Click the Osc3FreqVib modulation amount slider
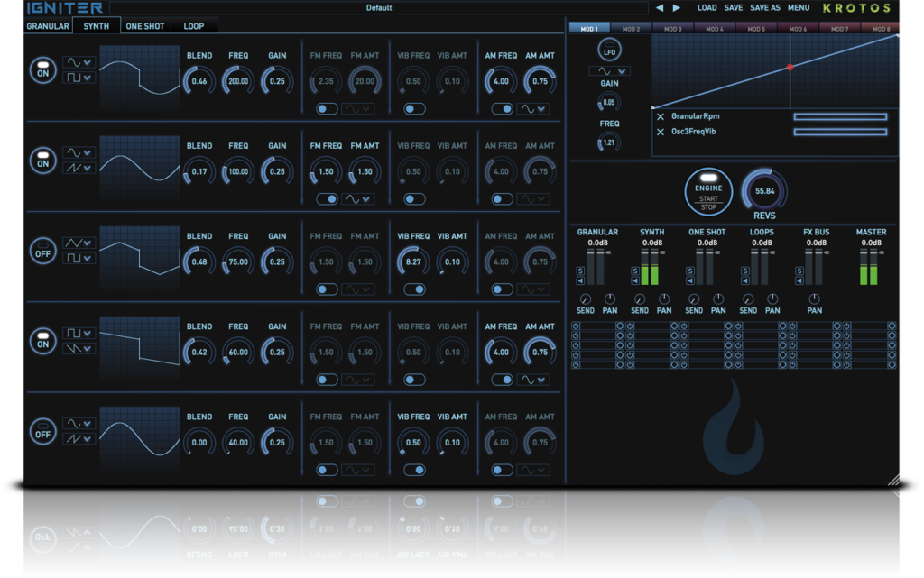Image resolution: width=924 pixels, height=578 pixels. coord(840,132)
